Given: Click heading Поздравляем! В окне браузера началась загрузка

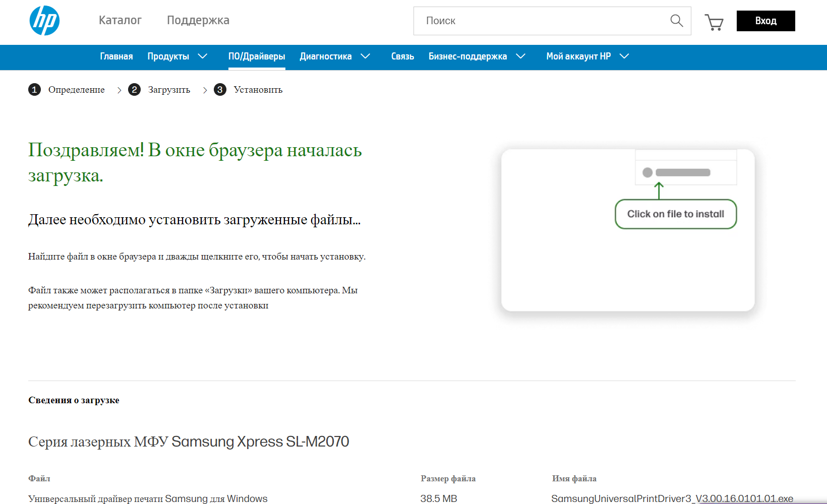Looking at the screenshot, I should coord(195,163).
